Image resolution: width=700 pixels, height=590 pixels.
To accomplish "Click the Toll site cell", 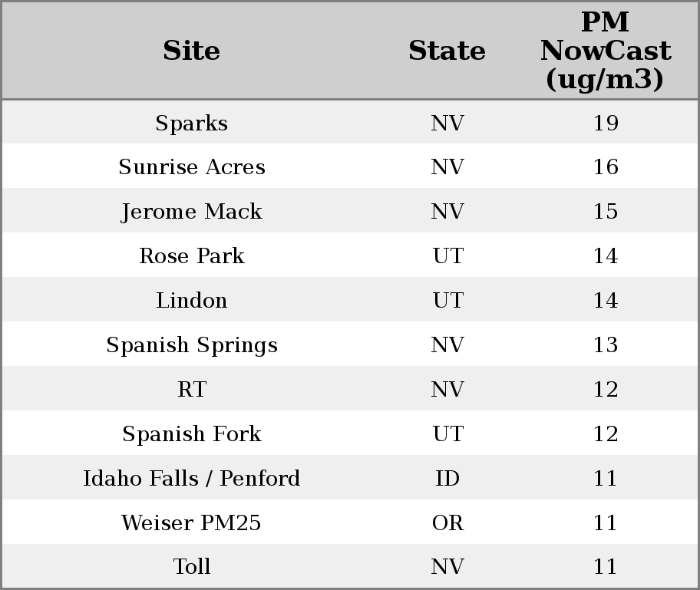I will click(192, 567).
